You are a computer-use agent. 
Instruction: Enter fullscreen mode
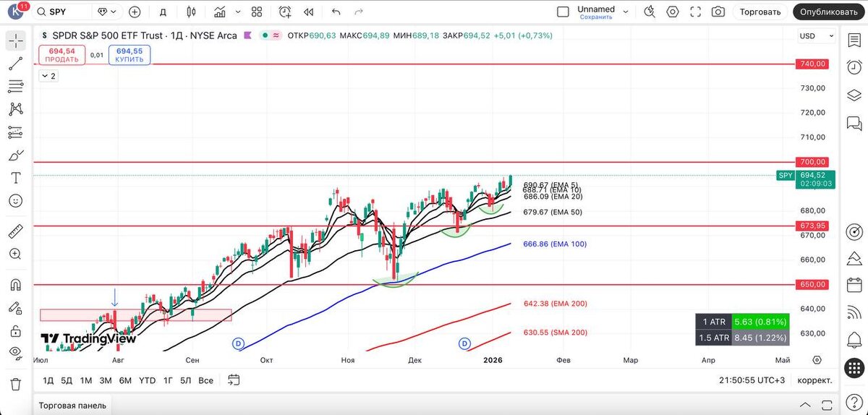coord(696,12)
